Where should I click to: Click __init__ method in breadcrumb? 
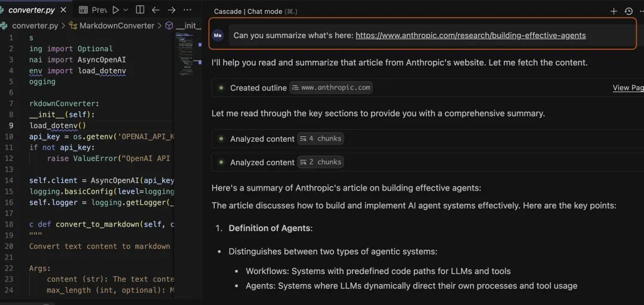[x=188, y=26]
